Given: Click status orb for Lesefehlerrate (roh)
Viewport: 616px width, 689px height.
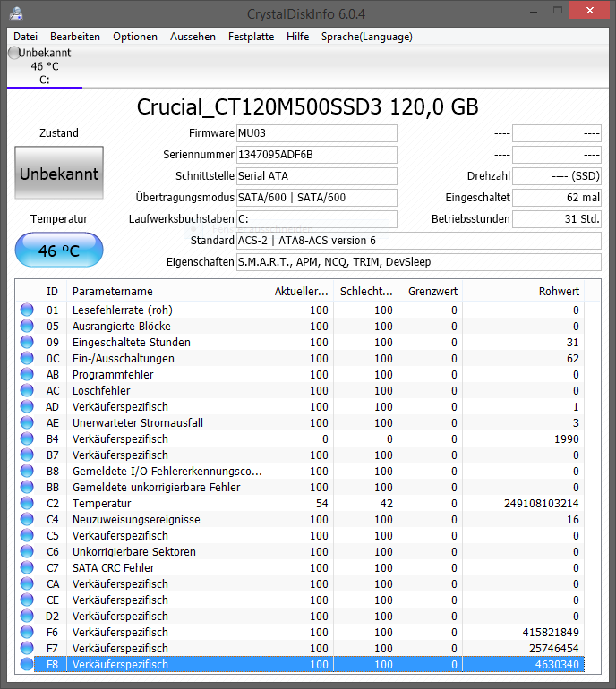Looking at the screenshot, I should tap(27, 310).
